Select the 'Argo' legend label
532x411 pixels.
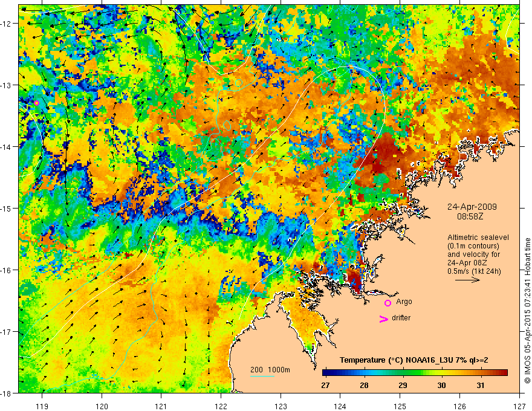click(404, 302)
